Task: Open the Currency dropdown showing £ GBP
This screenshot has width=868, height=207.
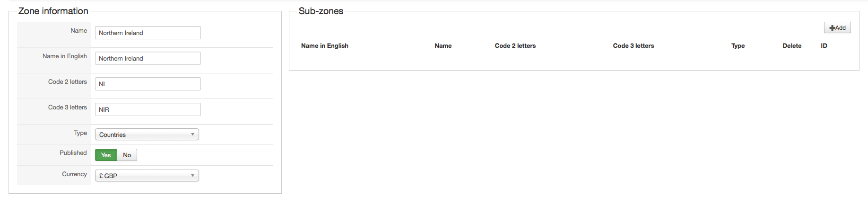Action: pyautogui.click(x=147, y=176)
